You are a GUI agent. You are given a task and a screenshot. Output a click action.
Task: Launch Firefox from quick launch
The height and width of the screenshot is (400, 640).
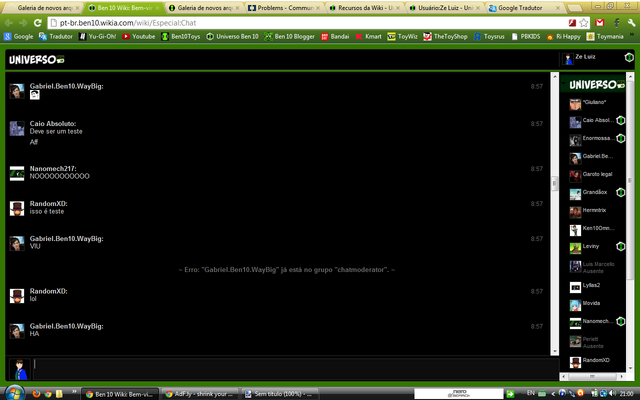36,394
